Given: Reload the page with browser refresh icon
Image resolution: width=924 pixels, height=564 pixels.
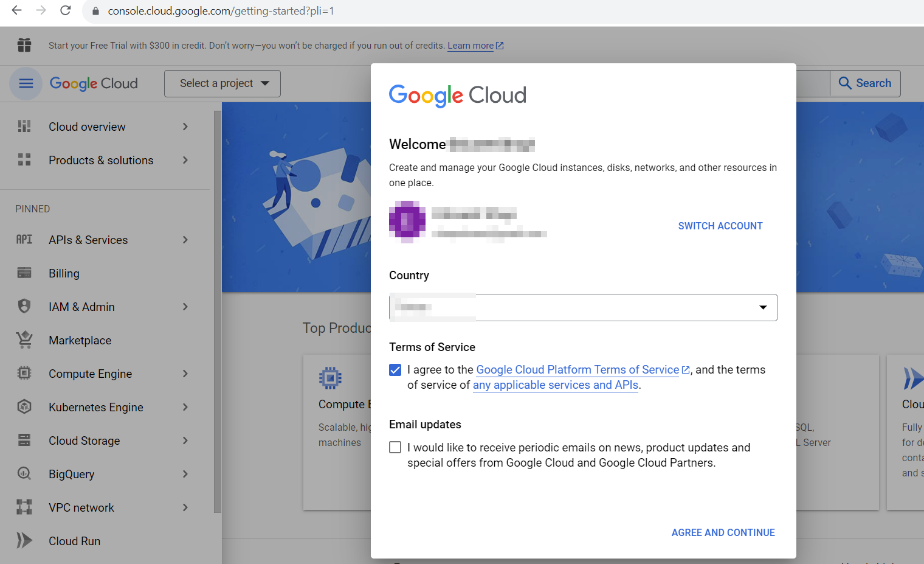Looking at the screenshot, I should click(x=66, y=10).
